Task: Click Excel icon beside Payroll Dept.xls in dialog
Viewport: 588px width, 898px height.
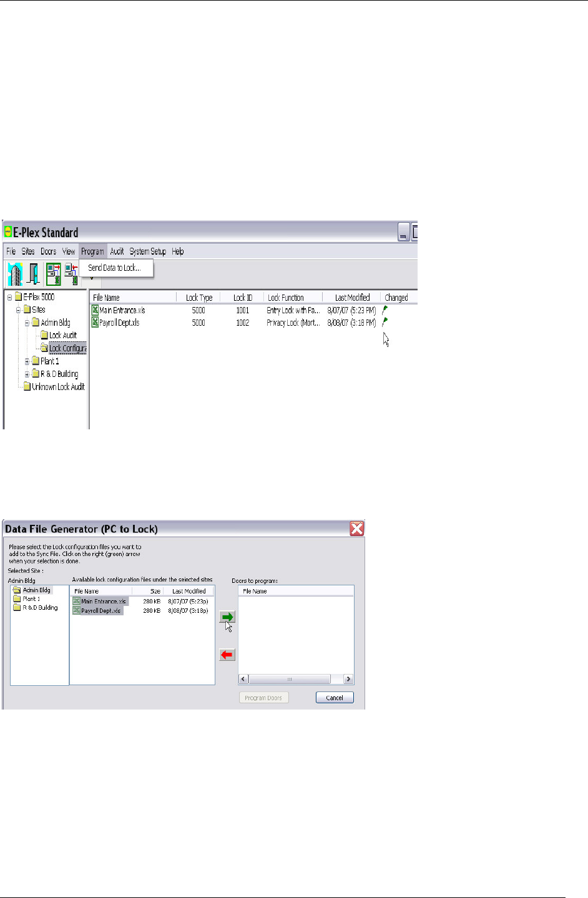Action: click(x=77, y=610)
